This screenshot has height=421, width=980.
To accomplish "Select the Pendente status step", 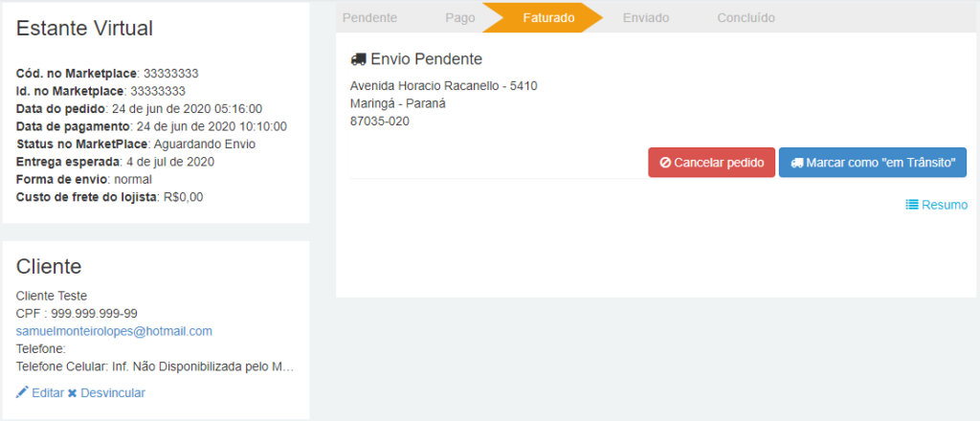I will point(370,18).
